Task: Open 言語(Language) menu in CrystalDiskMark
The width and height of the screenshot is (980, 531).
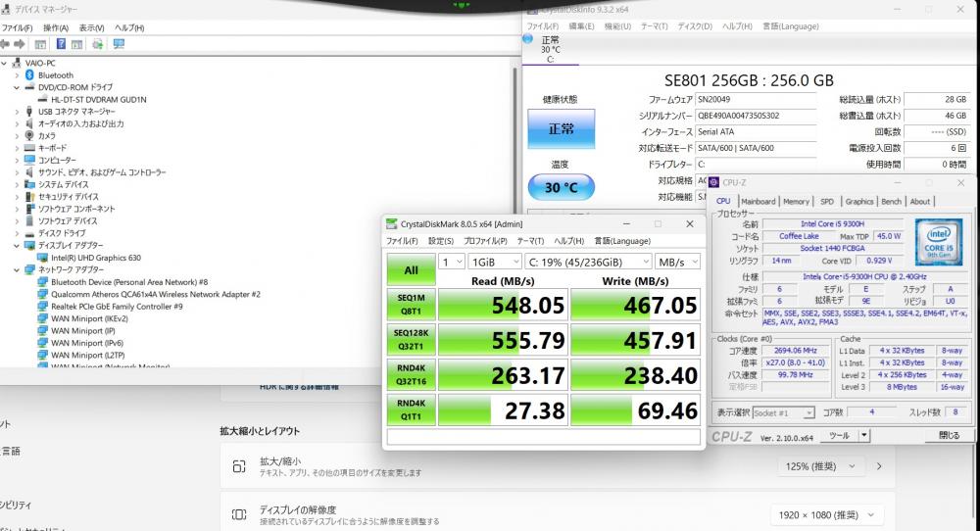Action: [x=622, y=240]
